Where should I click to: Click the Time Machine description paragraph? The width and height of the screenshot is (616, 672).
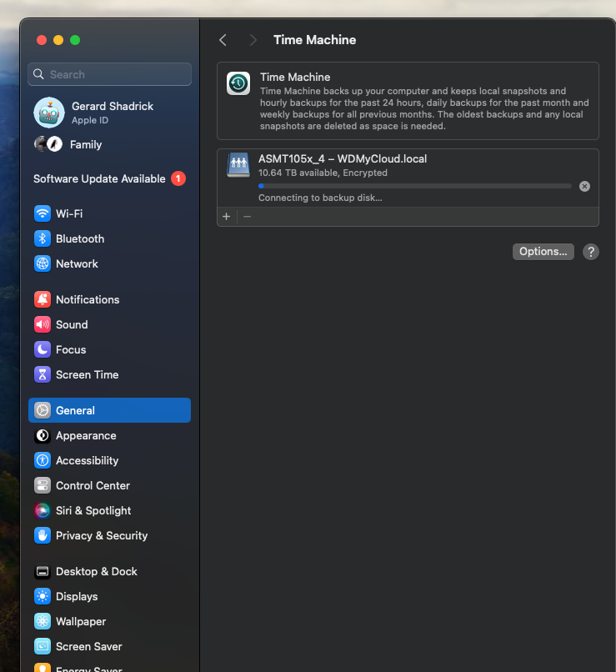point(424,108)
